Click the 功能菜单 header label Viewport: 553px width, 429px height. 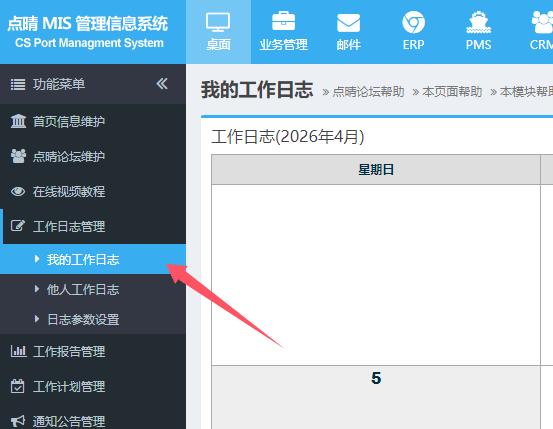(59, 84)
